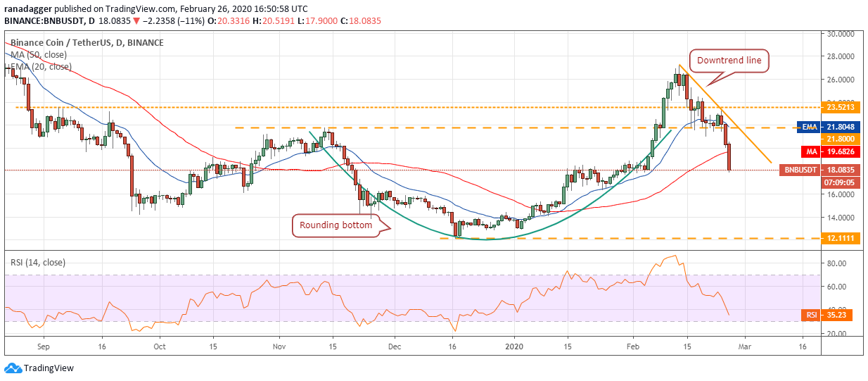Click the green rounding bottom curve
868x381 pixels.
click(x=485, y=239)
